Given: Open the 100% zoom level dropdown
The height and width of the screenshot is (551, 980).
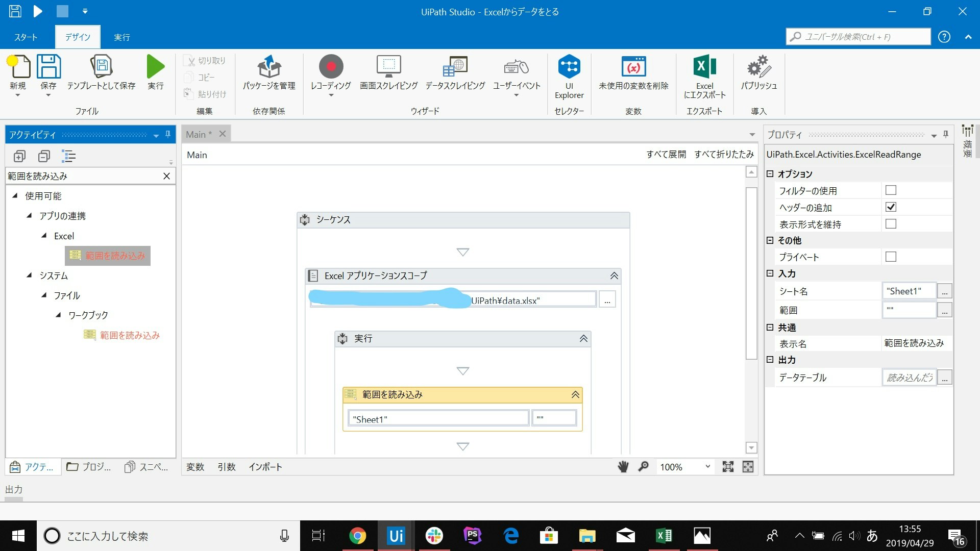Looking at the screenshot, I should (707, 466).
